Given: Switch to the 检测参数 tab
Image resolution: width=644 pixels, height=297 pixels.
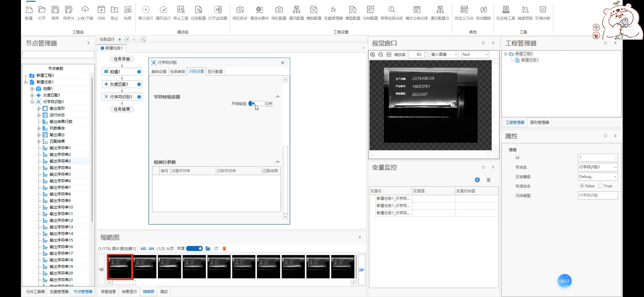Looking at the screenshot, I should click(178, 71).
